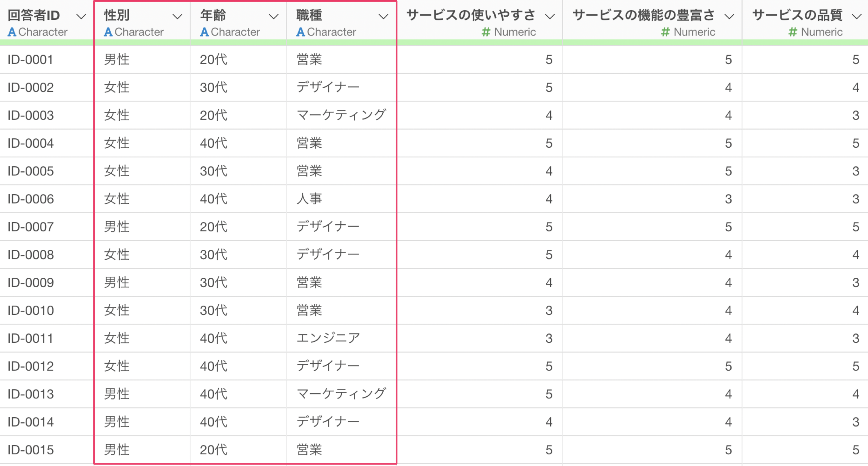The height and width of the screenshot is (466, 868).
Task: Select デザイナー in the ID-0002 row
Action: click(x=328, y=88)
